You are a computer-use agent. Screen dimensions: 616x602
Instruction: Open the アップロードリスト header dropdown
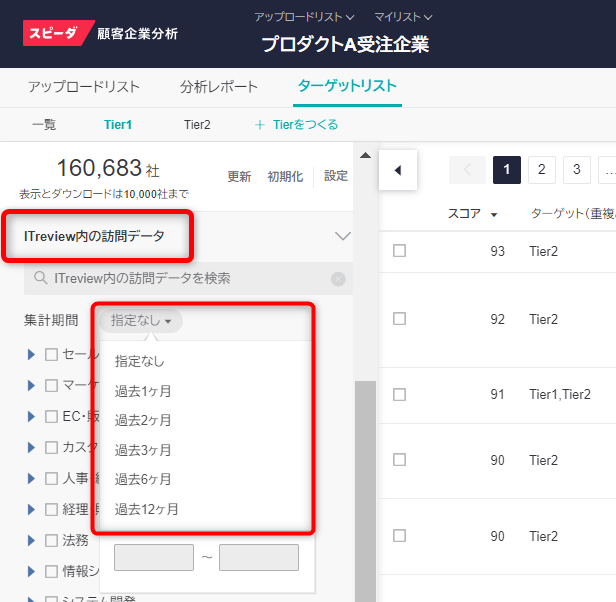point(304,17)
